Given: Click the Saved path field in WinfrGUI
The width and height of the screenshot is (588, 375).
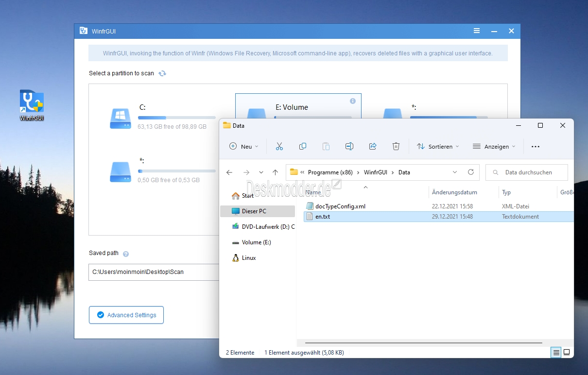Looking at the screenshot, I should [154, 272].
